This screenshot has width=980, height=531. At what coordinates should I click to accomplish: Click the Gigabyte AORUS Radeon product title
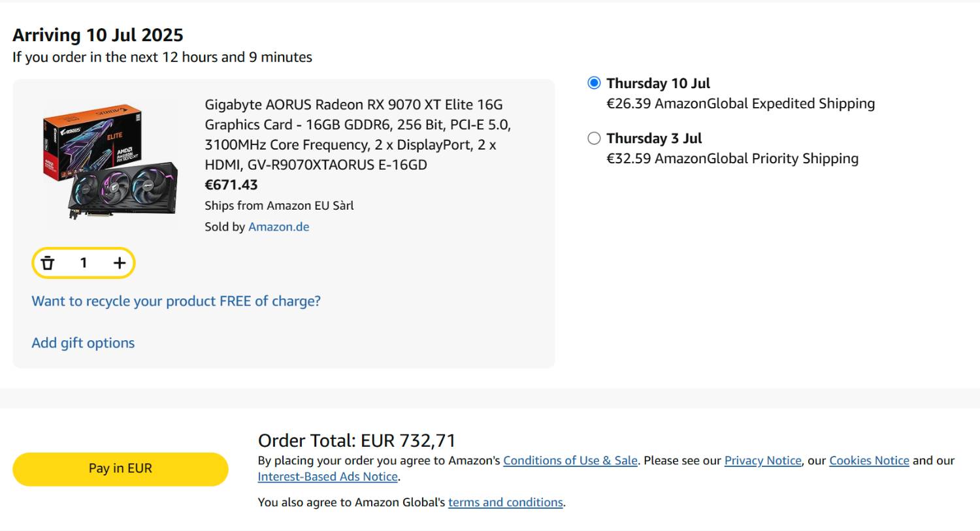click(x=358, y=135)
